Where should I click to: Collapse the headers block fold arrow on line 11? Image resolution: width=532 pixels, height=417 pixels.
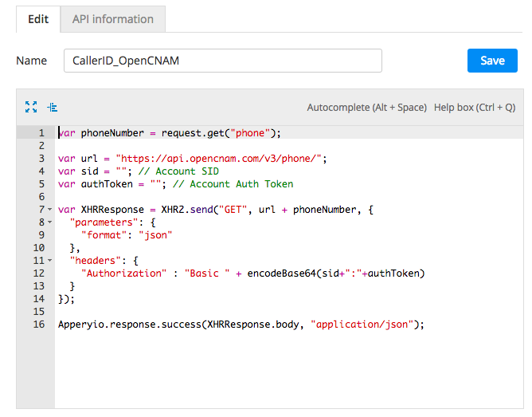[50, 261]
